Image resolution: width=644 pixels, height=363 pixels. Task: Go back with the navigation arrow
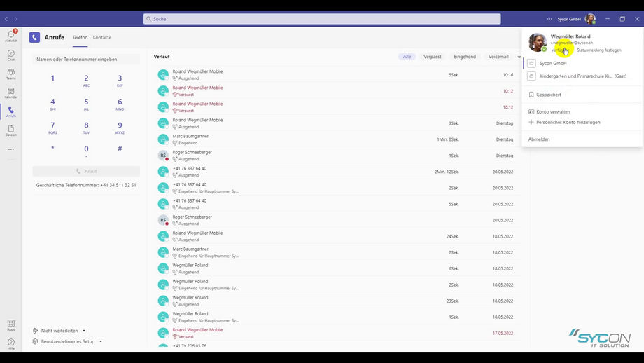(x=6, y=19)
